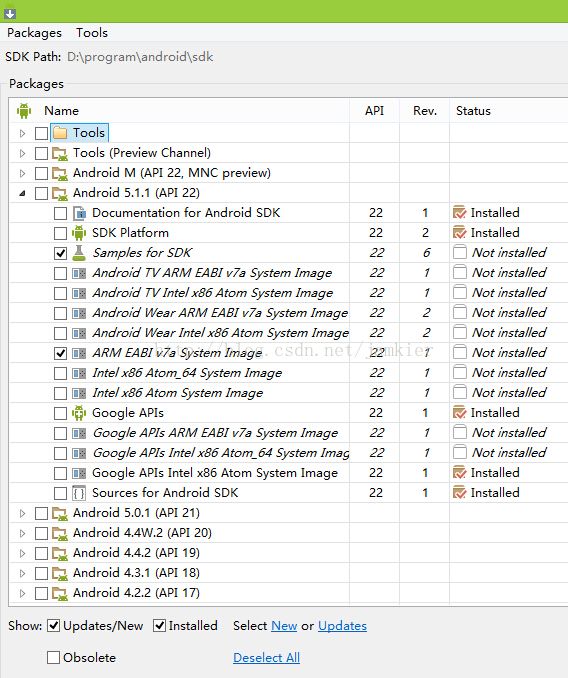Click the Android TV ARM EABI v7a image icon

(79, 273)
